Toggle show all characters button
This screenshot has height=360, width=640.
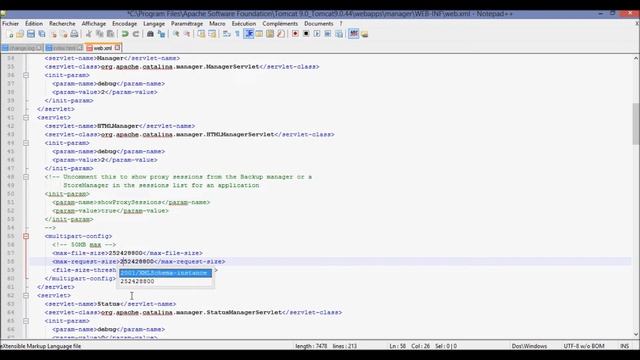click(237, 34)
